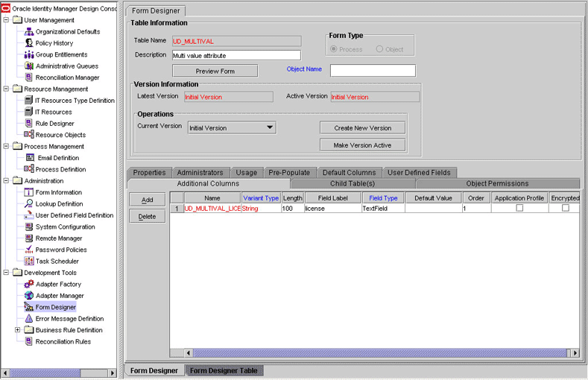
Task: Click the Add column button
Action: (147, 200)
